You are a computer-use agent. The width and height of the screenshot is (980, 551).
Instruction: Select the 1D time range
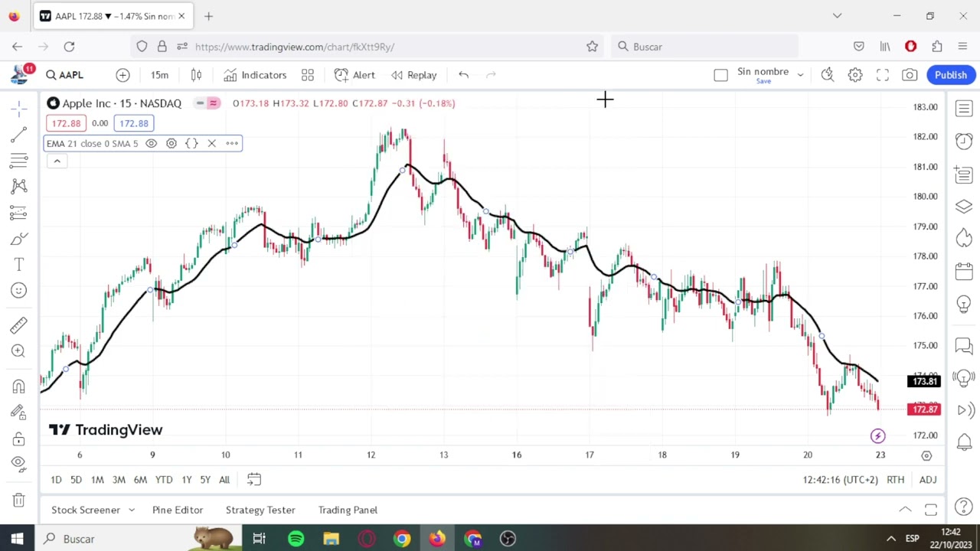point(56,480)
